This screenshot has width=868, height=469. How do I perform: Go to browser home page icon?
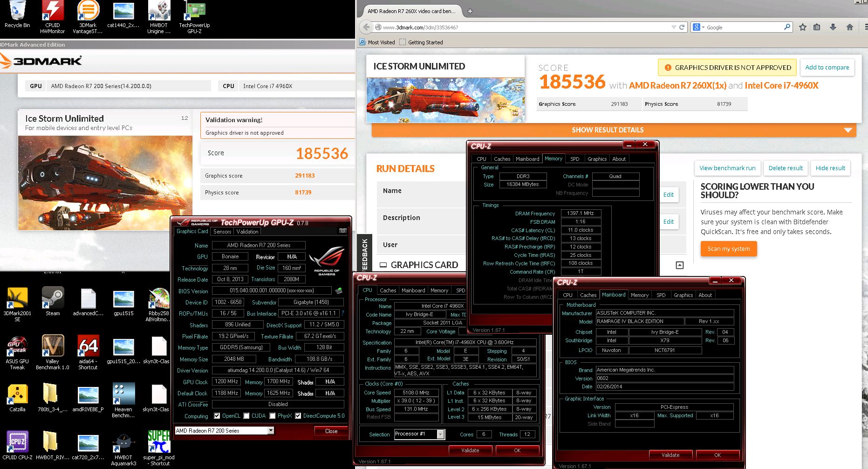(x=850, y=27)
